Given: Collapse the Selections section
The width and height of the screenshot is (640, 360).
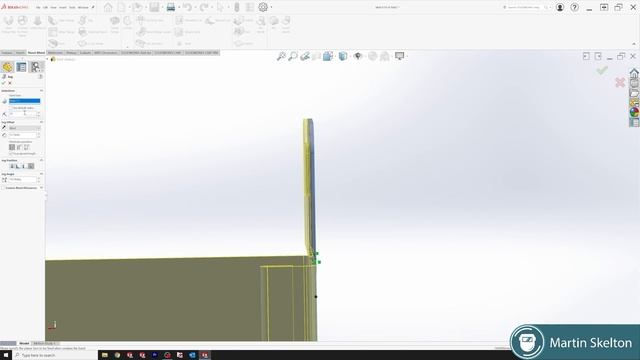Looking at the screenshot, I should [41, 91].
